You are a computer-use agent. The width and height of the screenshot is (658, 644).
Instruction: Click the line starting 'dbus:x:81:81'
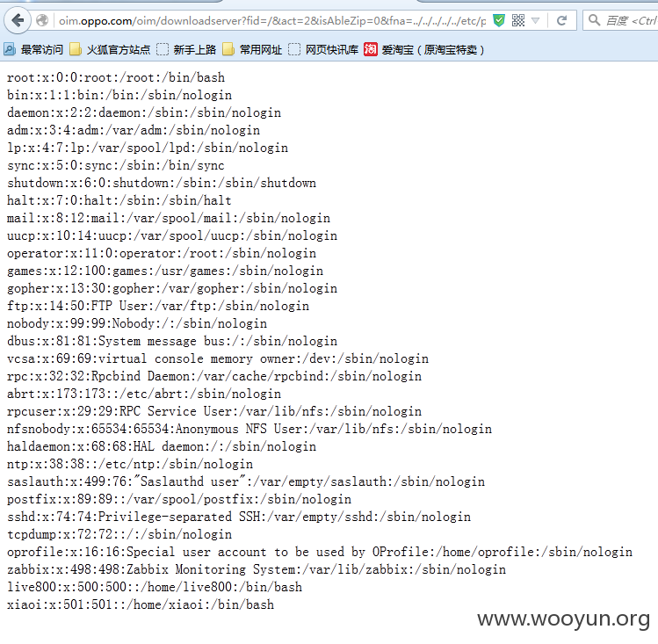point(172,341)
